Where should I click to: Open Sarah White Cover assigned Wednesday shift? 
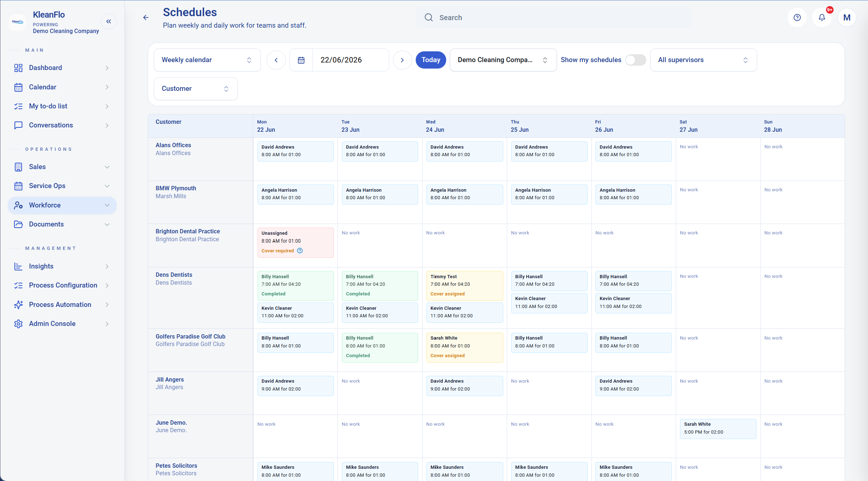[464, 347]
